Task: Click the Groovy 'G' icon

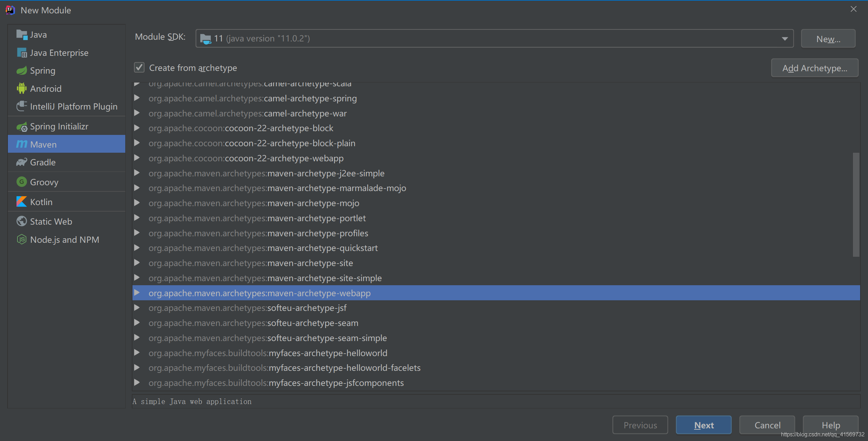Action: click(22, 182)
